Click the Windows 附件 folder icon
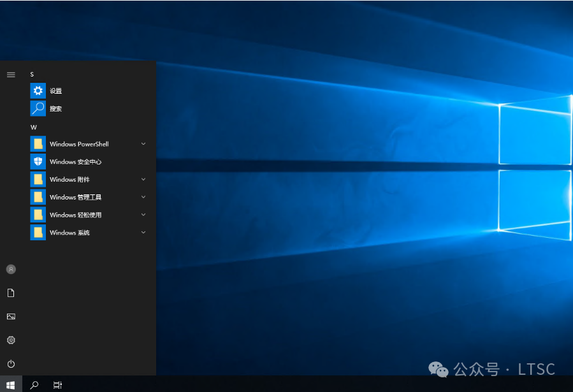The height and width of the screenshot is (392, 573). 38,179
